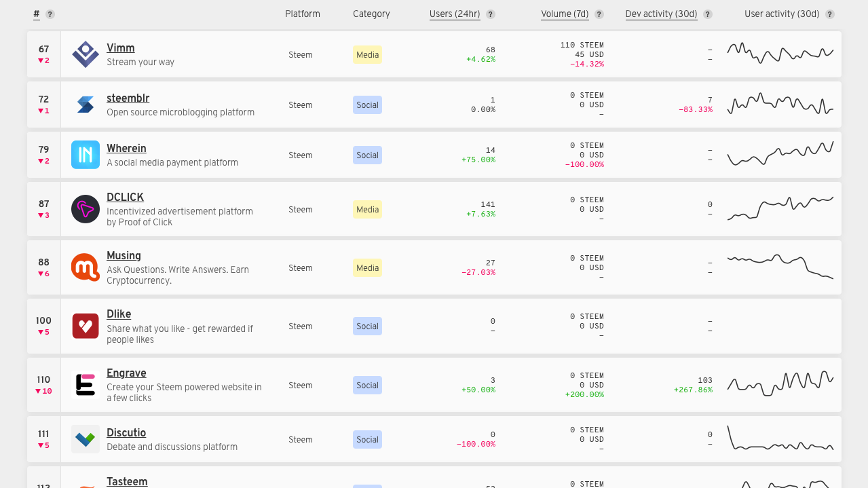
Task: Sort by the # rank column header
Action: coord(37,14)
